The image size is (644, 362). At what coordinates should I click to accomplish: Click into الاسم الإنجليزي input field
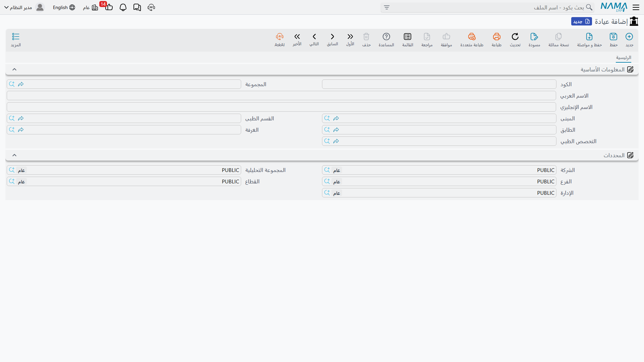point(281,107)
